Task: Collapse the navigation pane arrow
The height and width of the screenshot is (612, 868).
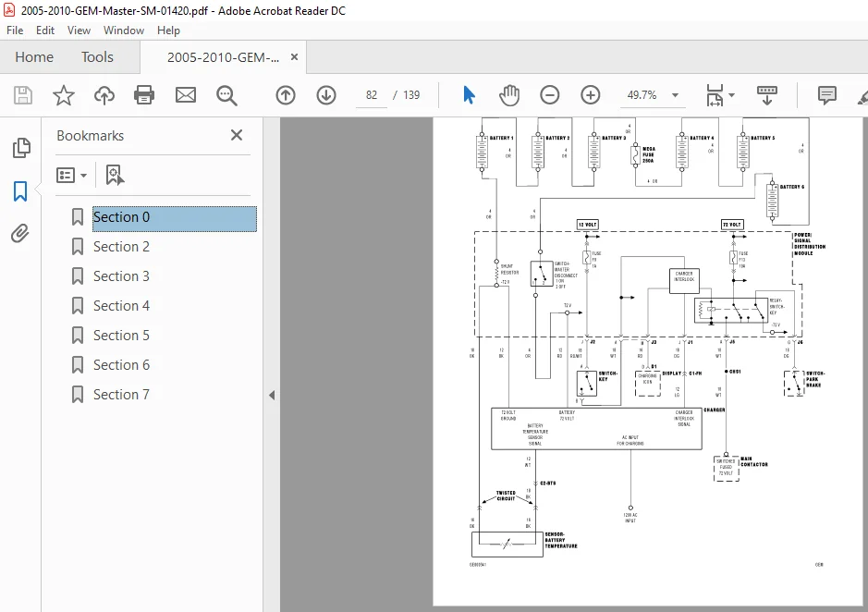Action: (x=272, y=395)
